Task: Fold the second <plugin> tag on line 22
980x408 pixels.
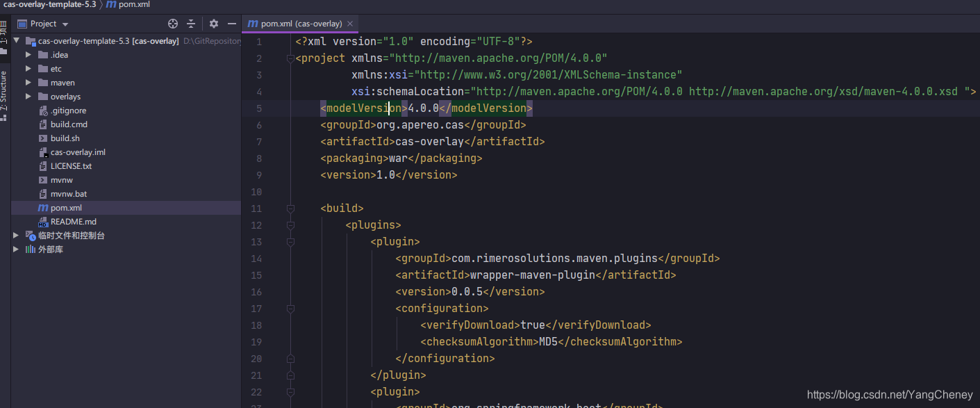Action: click(290, 392)
